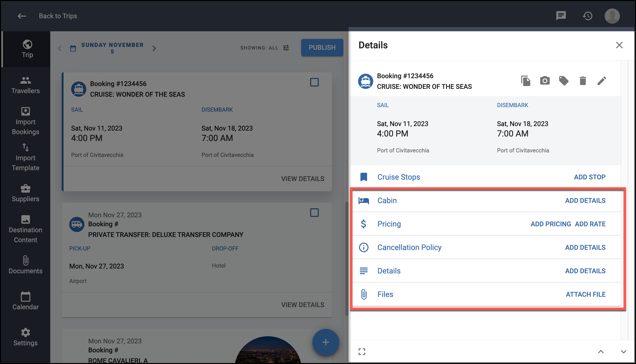Open the Pricing section title

(x=389, y=224)
